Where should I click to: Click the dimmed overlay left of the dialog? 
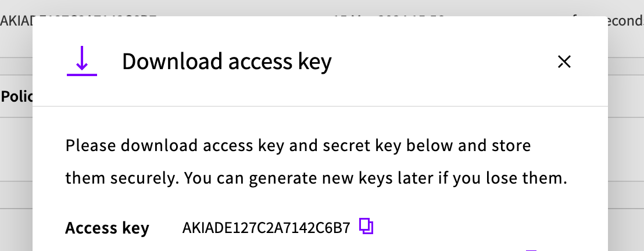[16, 174]
